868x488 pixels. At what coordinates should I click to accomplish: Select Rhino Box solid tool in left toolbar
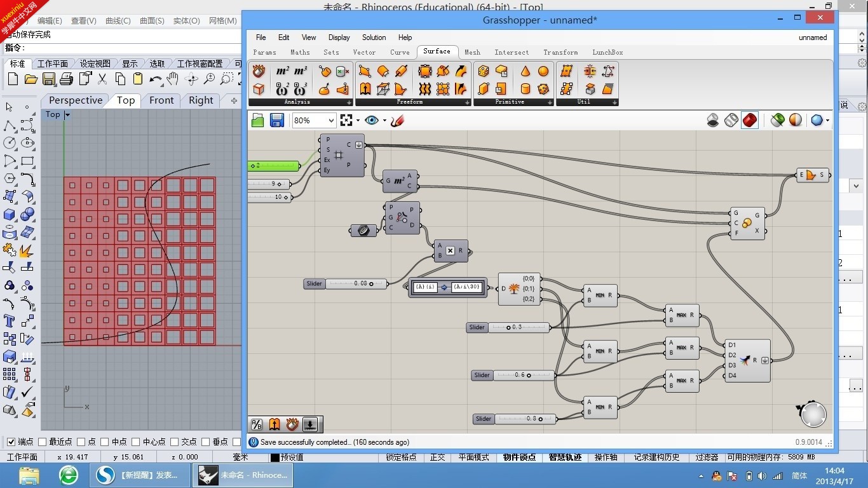(x=10, y=214)
